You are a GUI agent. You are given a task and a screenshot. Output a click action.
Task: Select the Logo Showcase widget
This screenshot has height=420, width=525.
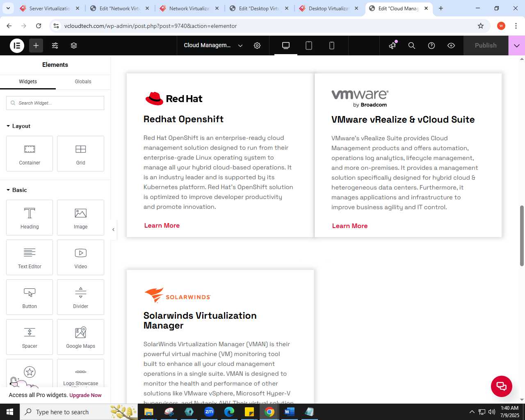pos(80,373)
